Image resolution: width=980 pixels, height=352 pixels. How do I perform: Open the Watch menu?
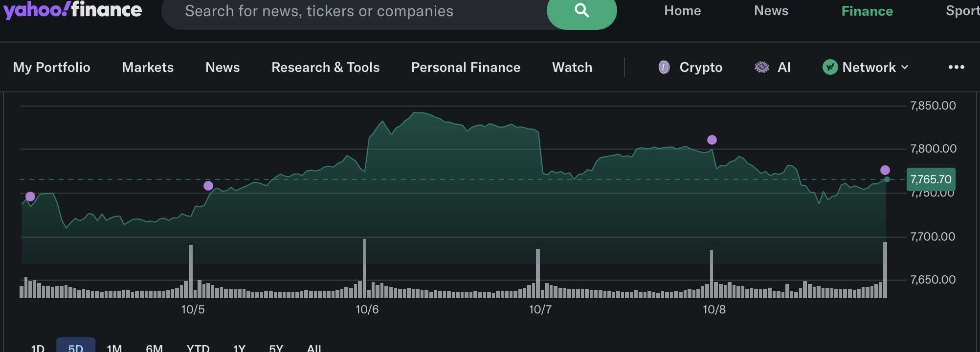(x=572, y=67)
